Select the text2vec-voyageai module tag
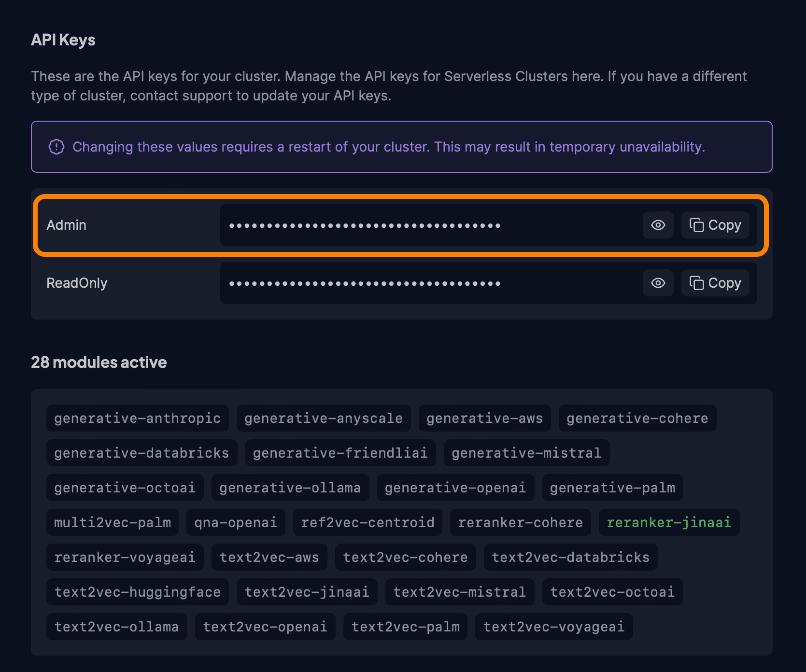Image resolution: width=806 pixels, height=672 pixels. point(554,627)
